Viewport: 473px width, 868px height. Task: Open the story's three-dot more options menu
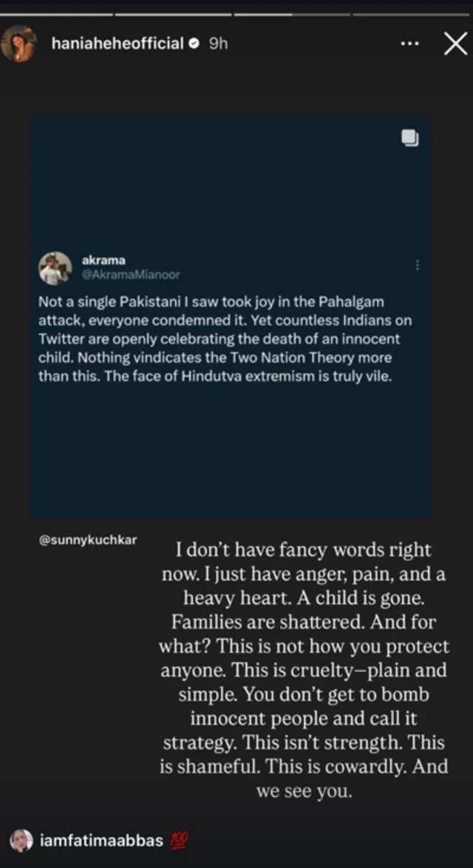click(409, 44)
